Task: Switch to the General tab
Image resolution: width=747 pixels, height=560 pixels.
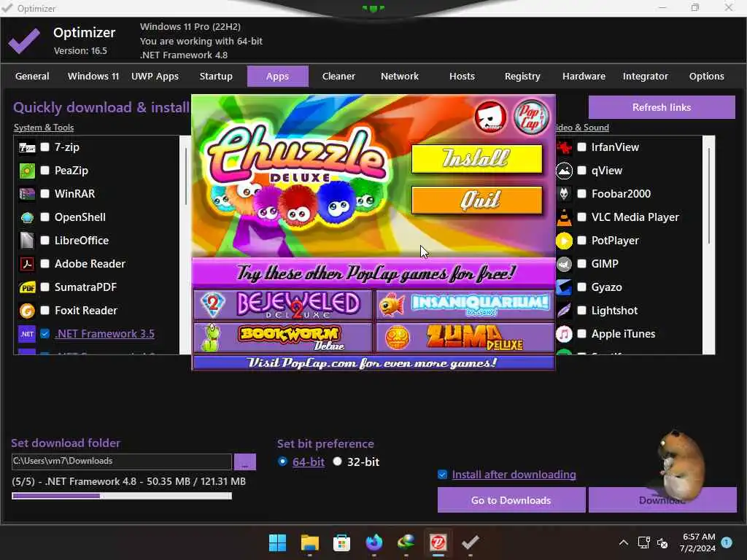Action: click(32, 76)
